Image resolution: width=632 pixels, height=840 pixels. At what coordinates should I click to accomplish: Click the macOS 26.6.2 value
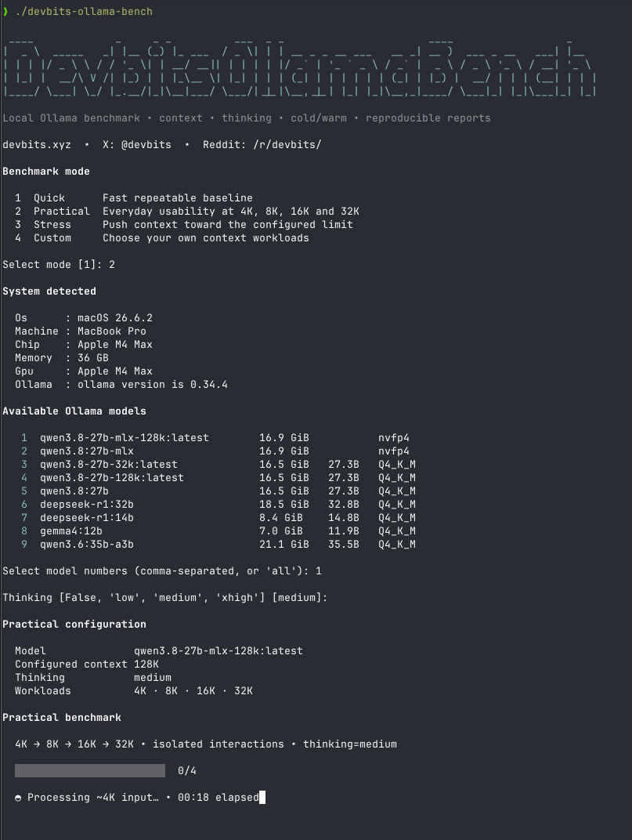point(115,317)
